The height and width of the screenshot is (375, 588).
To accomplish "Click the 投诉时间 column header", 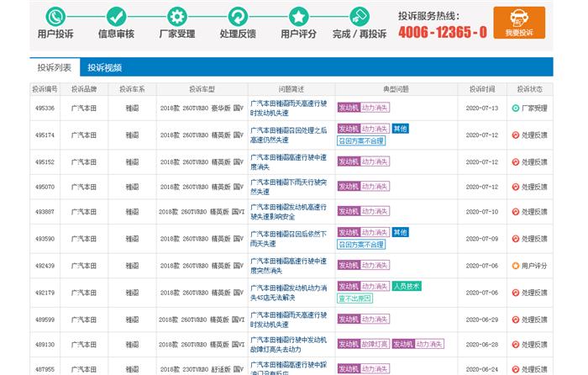I will (482, 89).
